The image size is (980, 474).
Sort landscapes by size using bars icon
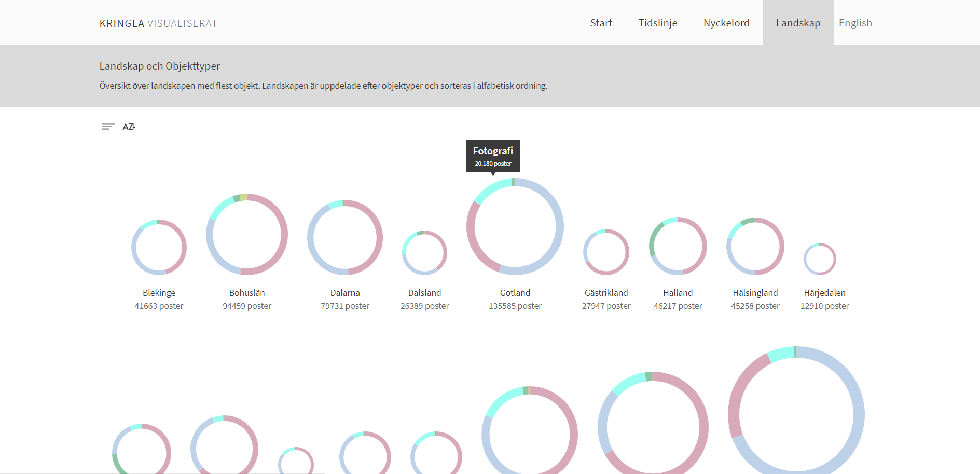point(108,127)
